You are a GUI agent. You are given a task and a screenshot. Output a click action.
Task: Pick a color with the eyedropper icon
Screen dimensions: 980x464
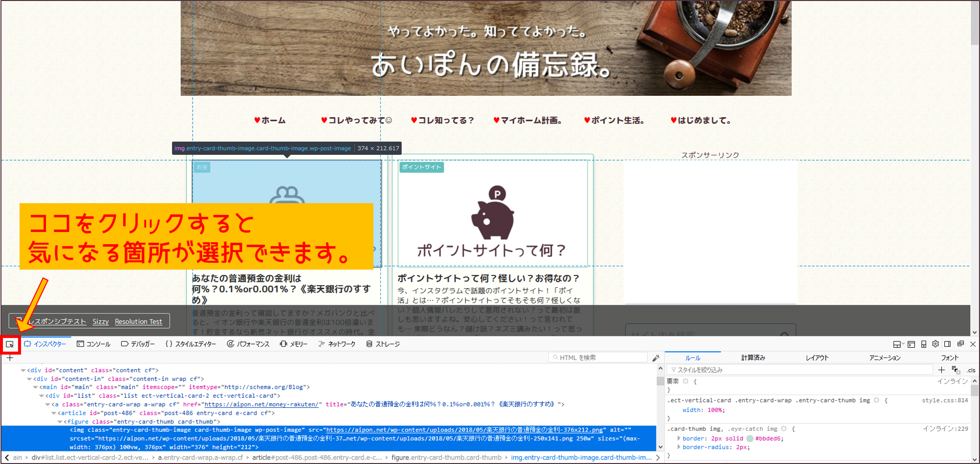coord(656,358)
